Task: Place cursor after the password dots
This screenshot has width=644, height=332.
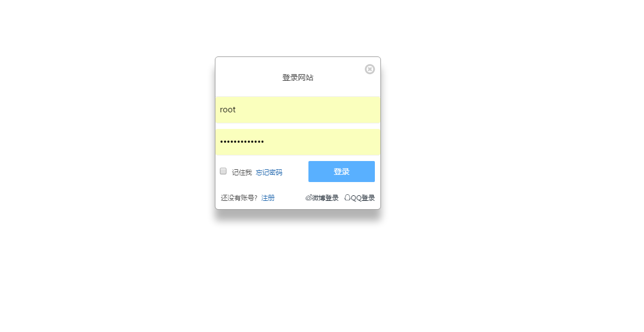Action: click(x=265, y=142)
